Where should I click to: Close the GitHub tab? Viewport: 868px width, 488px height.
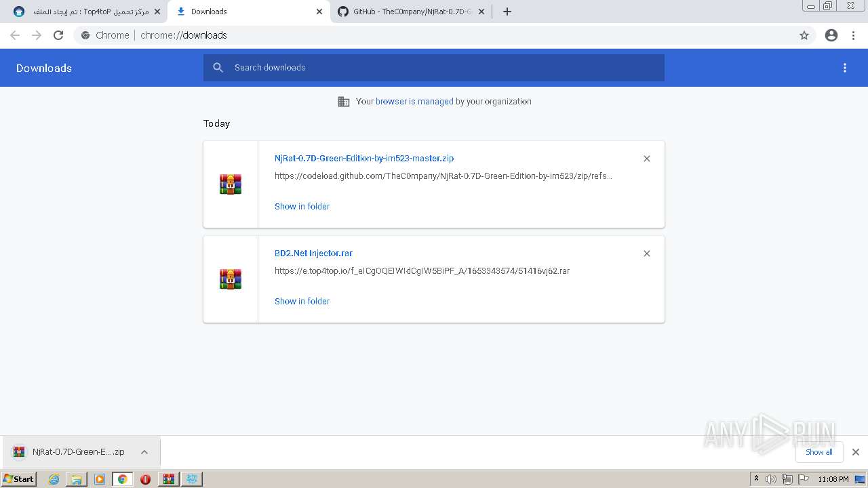tap(481, 12)
